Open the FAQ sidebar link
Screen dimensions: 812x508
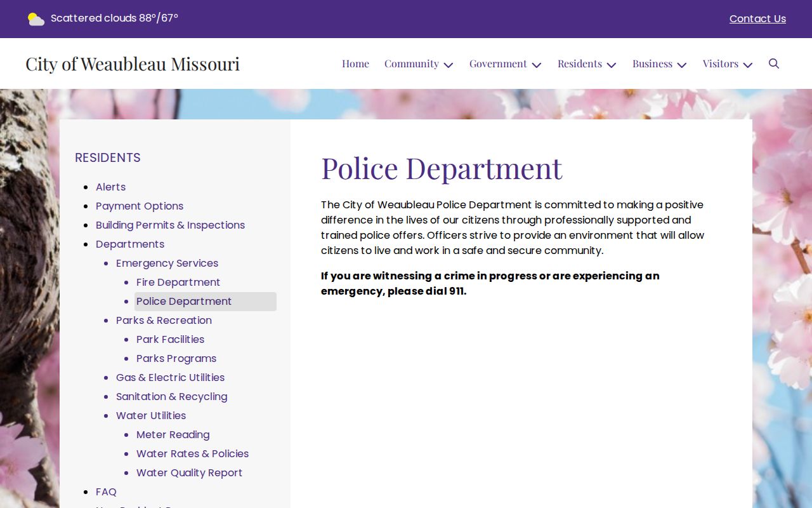pos(106,491)
